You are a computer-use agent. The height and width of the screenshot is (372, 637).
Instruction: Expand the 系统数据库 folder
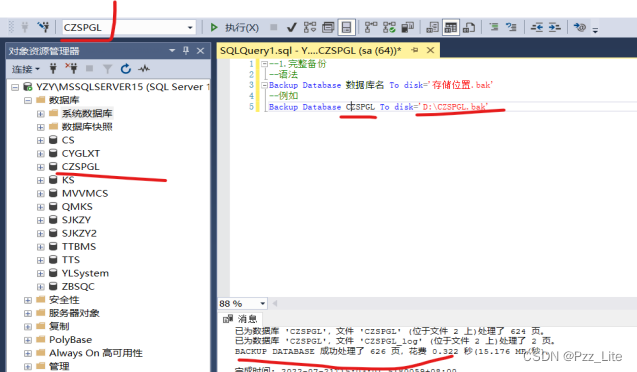[41, 114]
